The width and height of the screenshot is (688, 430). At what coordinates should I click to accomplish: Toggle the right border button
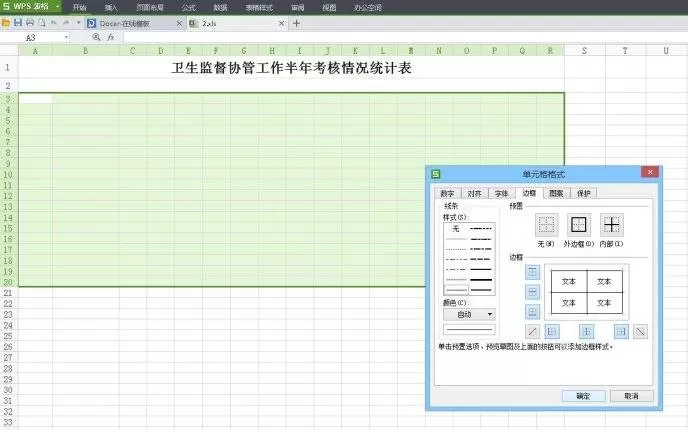point(621,332)
